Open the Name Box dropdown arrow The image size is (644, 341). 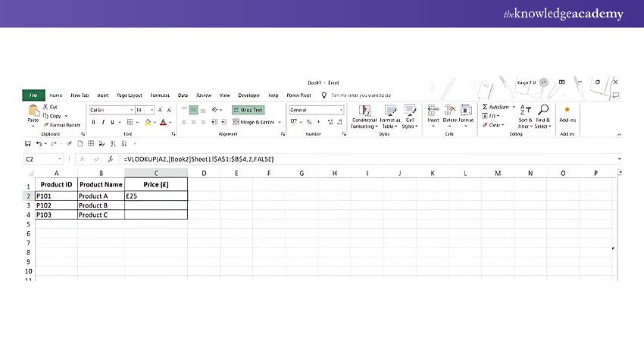click(x=60, y=160)
